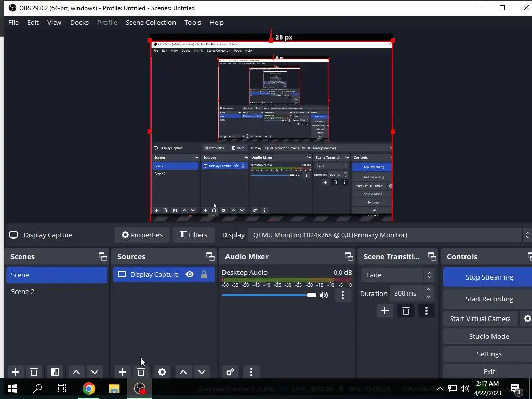Click the Properties button
532x399 pixels.
click(142, 235)
